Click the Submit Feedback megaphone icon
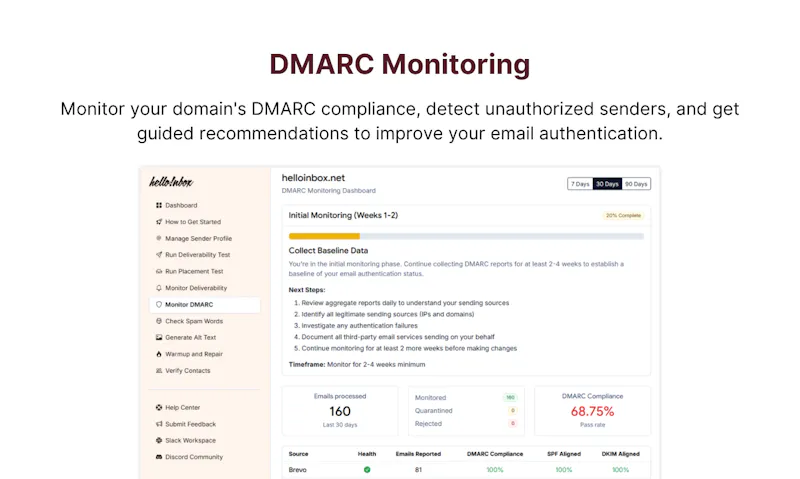 159,424
